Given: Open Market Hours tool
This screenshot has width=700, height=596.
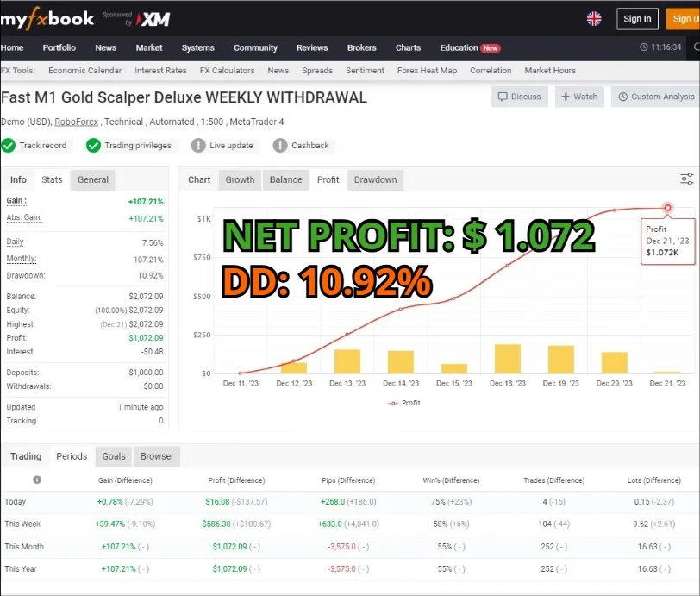Looking at the screenshot, I should tap(549, 71).
